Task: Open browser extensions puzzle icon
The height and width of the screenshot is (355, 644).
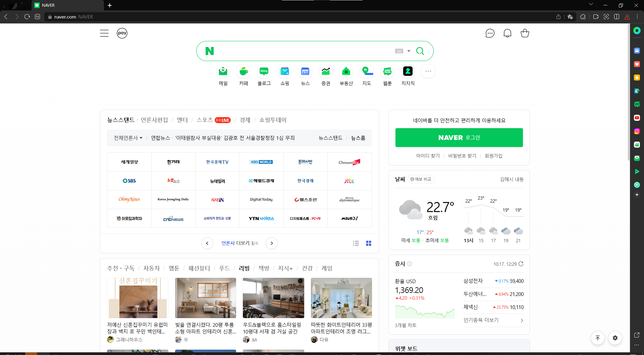Action: [583, 16]
